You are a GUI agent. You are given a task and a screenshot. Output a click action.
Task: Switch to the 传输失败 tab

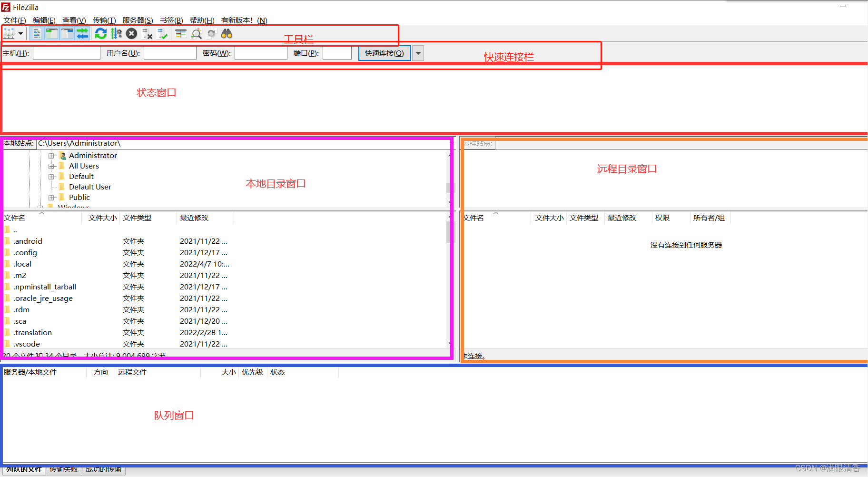pos(64,470)
